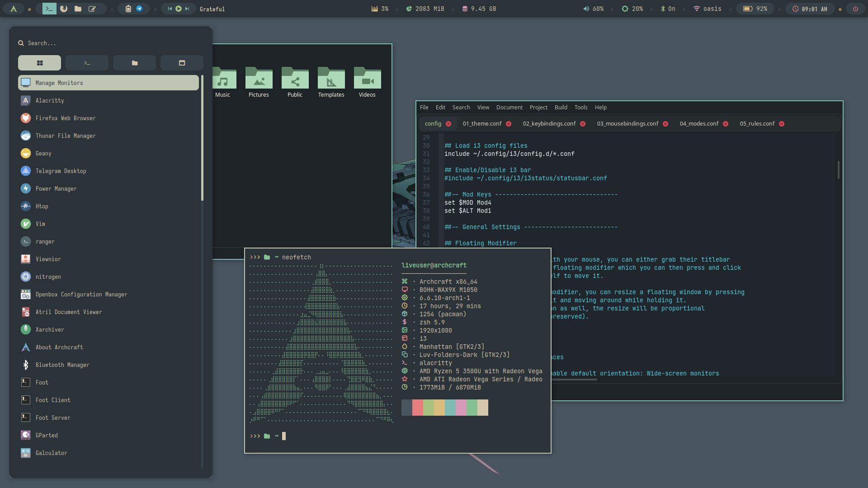
Task: Launch Thunar File Manager from the list
Action: point(66,136)
